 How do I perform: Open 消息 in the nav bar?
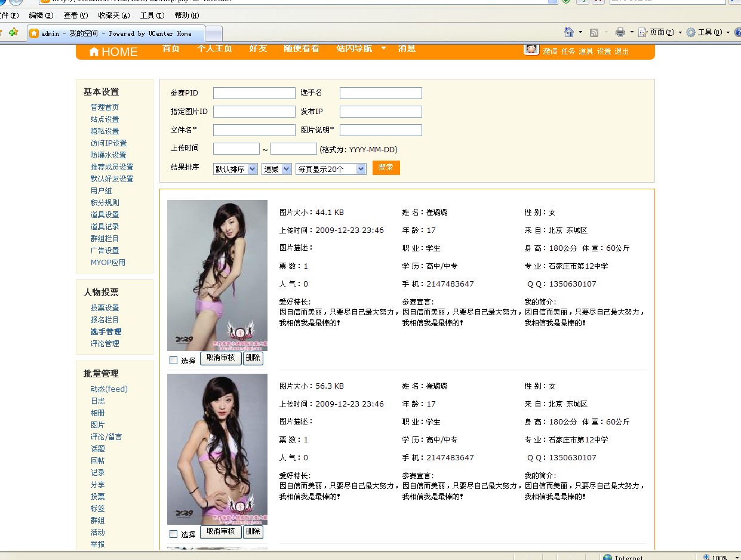[407, 48]
